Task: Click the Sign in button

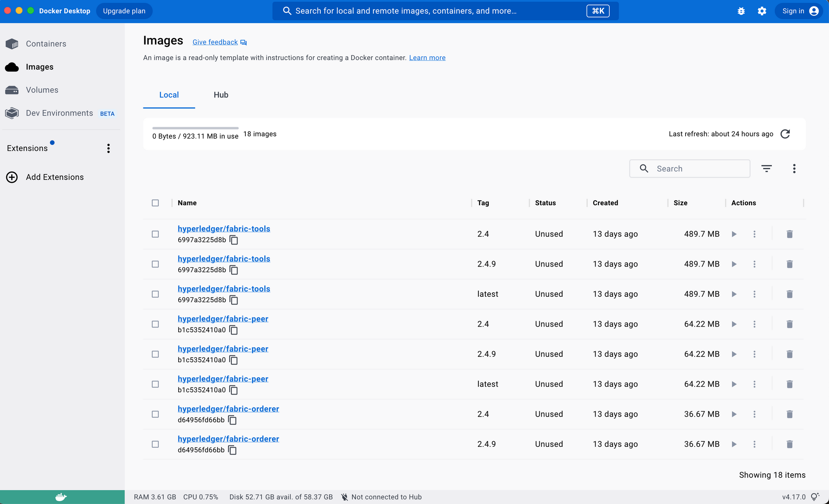Action: click(x=800, y=11)
